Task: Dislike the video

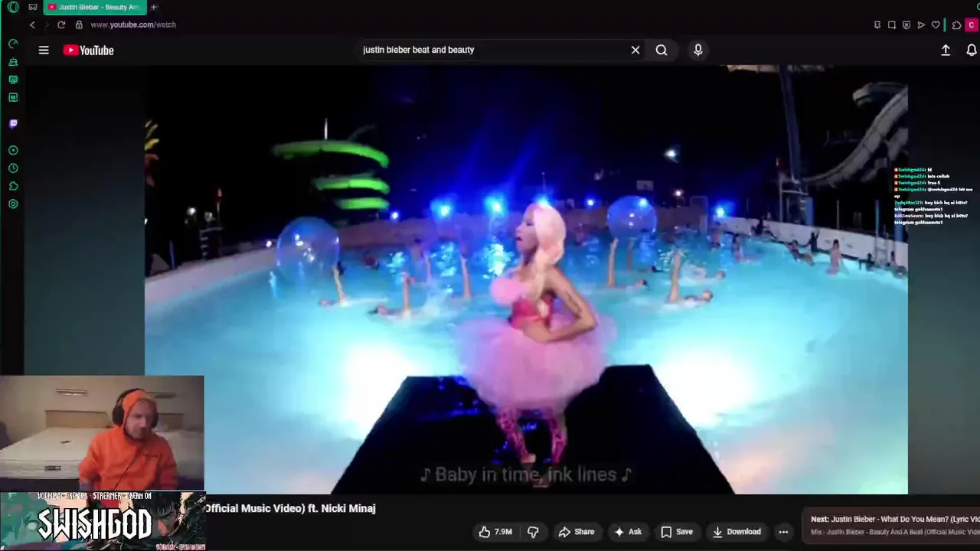Action: [x=533, y=532]
